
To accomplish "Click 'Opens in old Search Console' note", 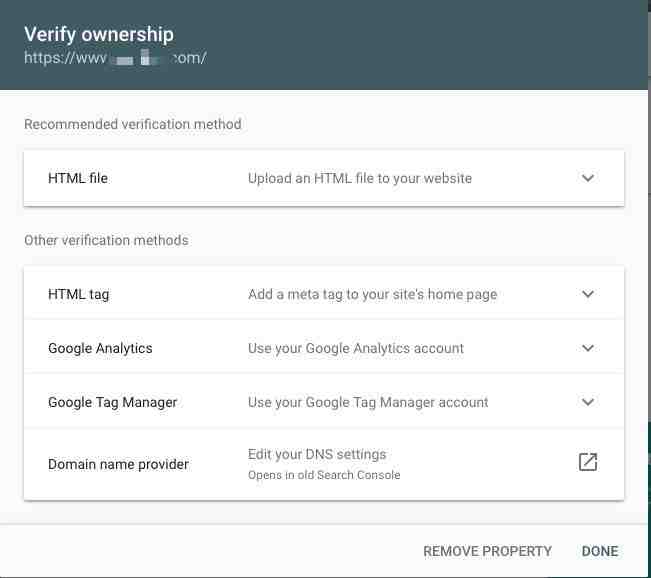I will (x=324, y=475).
